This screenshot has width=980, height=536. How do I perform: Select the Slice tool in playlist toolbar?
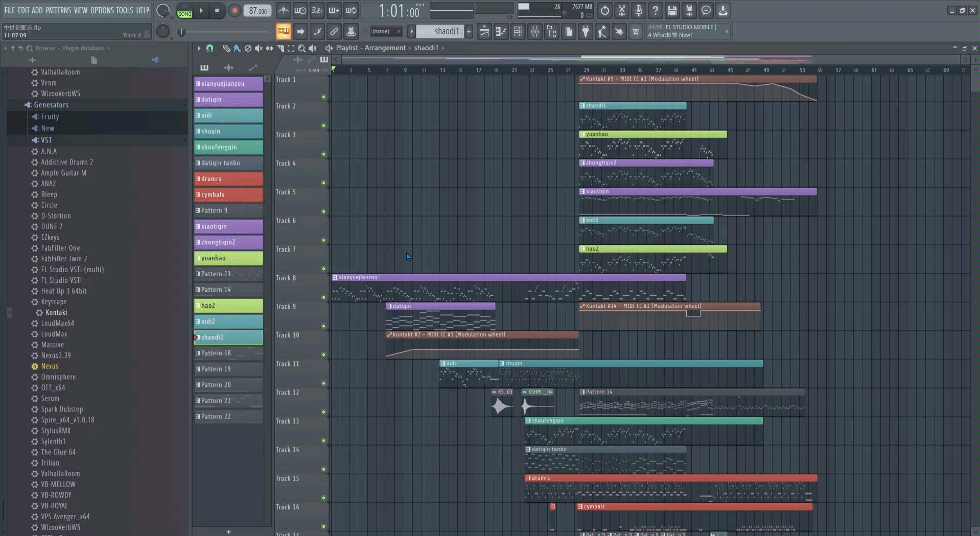coord(280,48)
